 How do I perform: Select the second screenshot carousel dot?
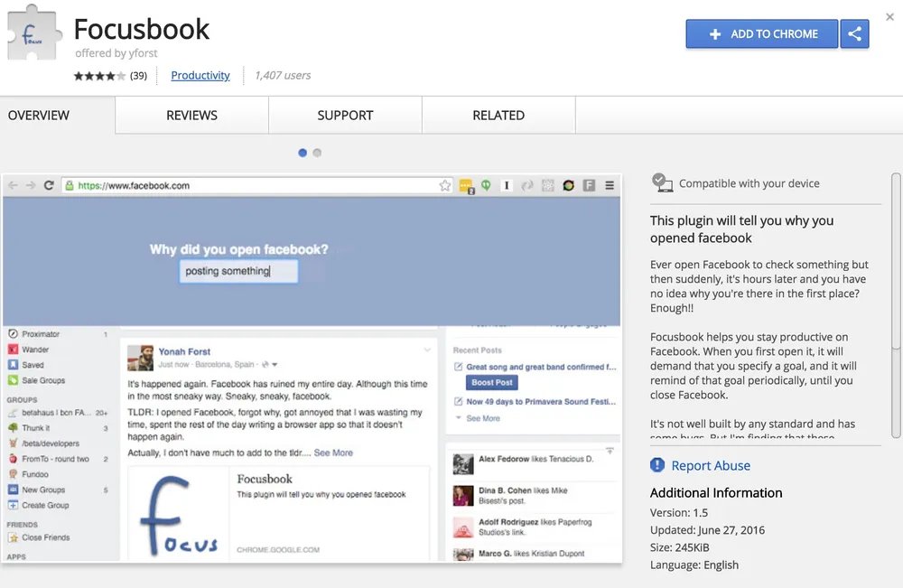[x=317, y=153]
